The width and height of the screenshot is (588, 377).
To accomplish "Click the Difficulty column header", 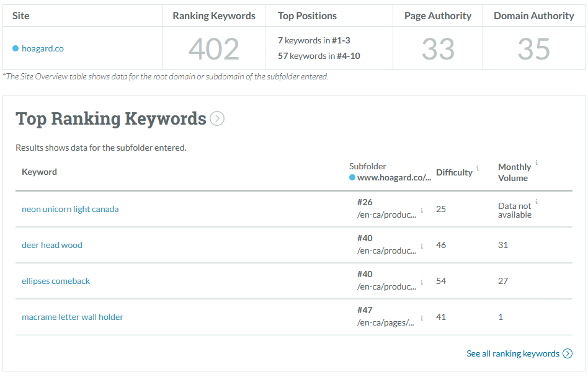I will pyautogui.click(x=454, y=172).
